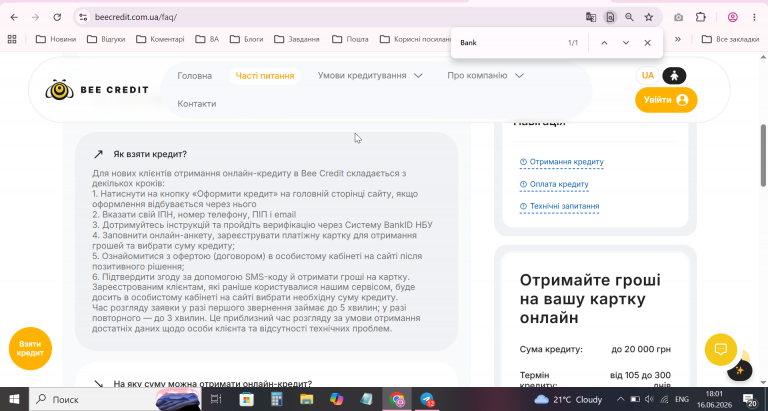Screen dimensions: 768x411
Task: Open the Відгуки bookmark folder
Action: coord(106,39)
